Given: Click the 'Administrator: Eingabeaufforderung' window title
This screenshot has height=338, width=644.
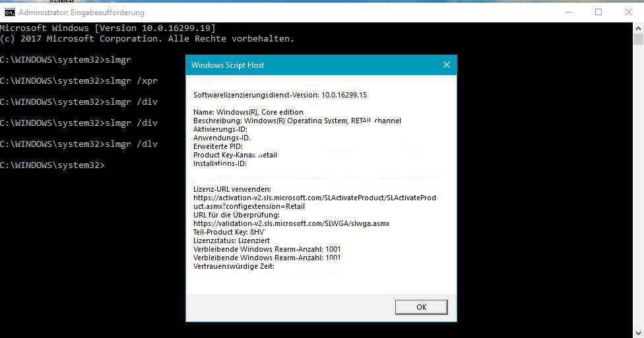Looking at the screenshot, I should tap(81, 13).
